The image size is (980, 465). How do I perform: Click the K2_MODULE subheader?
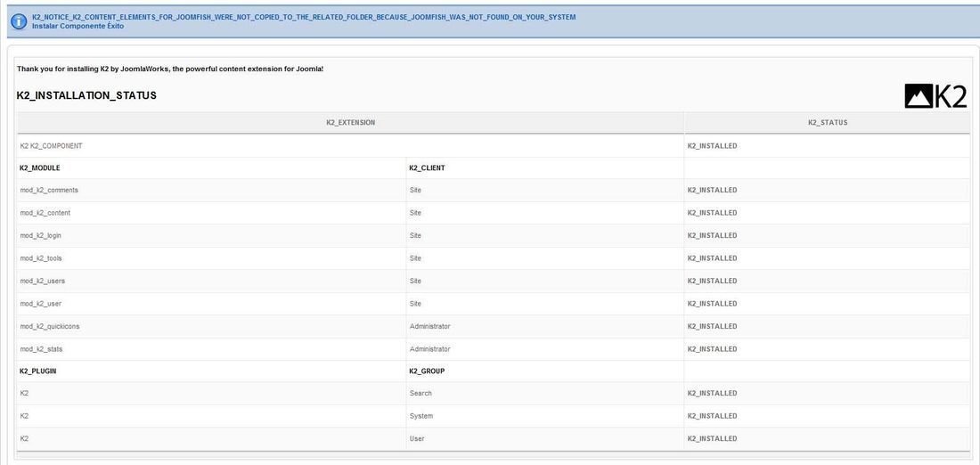(x=40, y=168)
